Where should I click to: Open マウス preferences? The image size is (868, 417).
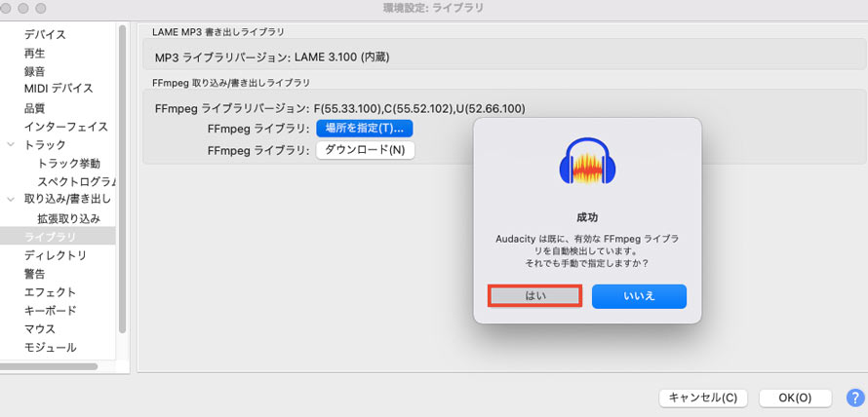[40, 329]
